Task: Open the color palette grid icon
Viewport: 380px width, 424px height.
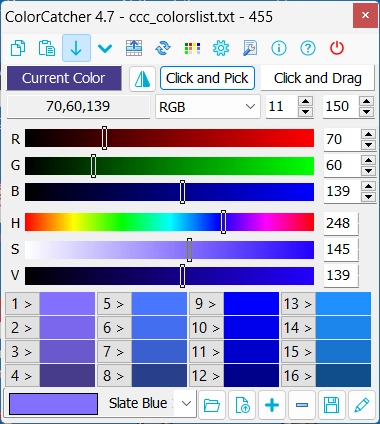Action: pos(192,48)
